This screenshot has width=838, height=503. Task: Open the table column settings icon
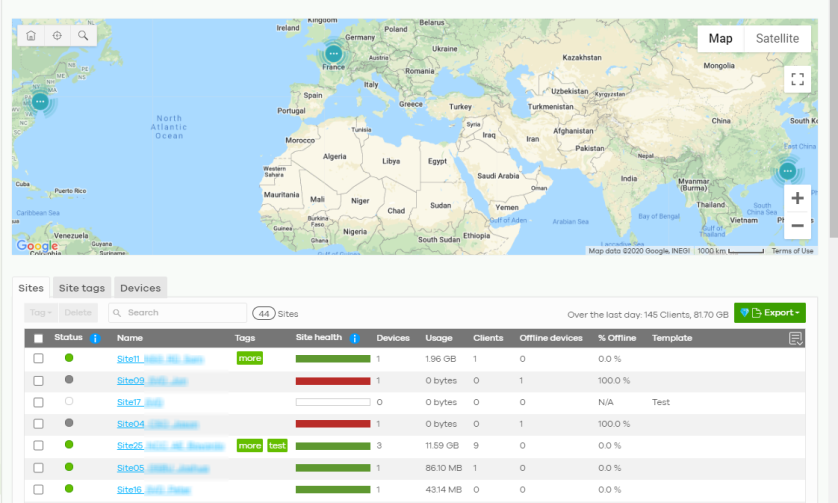(796, 339)
